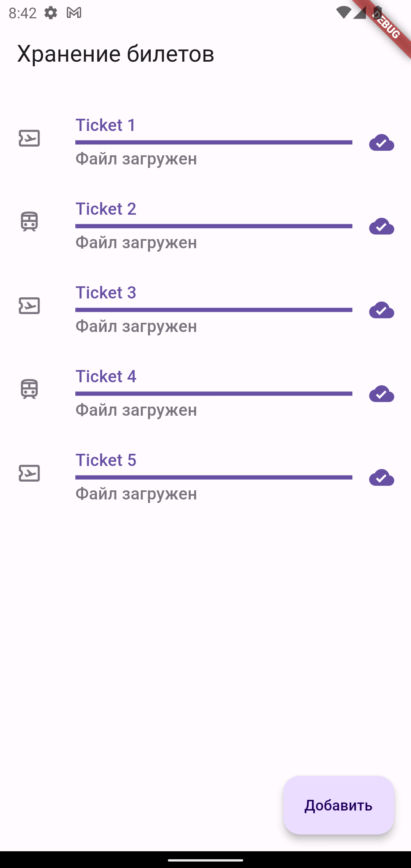
Task: Tap the train icon beside Ticket 4
Action: coord(29,389)
